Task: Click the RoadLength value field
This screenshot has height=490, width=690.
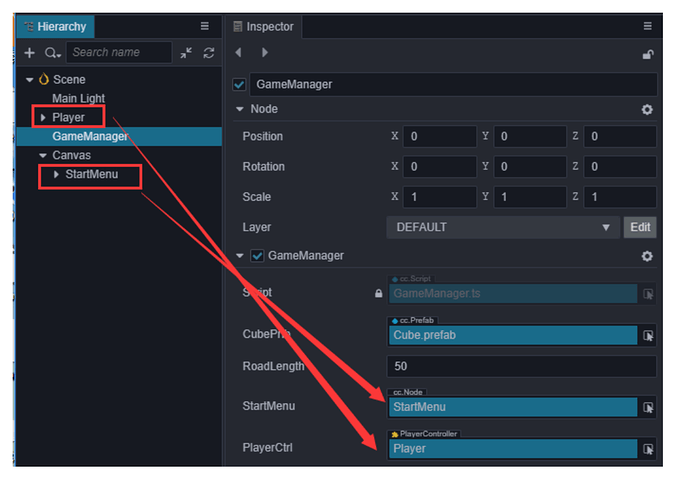Action: tap(521, 366)
